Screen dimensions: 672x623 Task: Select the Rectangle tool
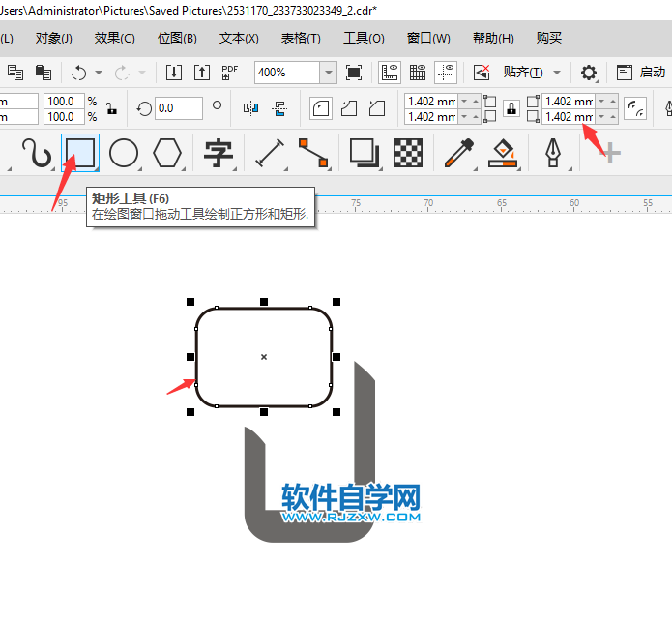[x=80, y=153]
